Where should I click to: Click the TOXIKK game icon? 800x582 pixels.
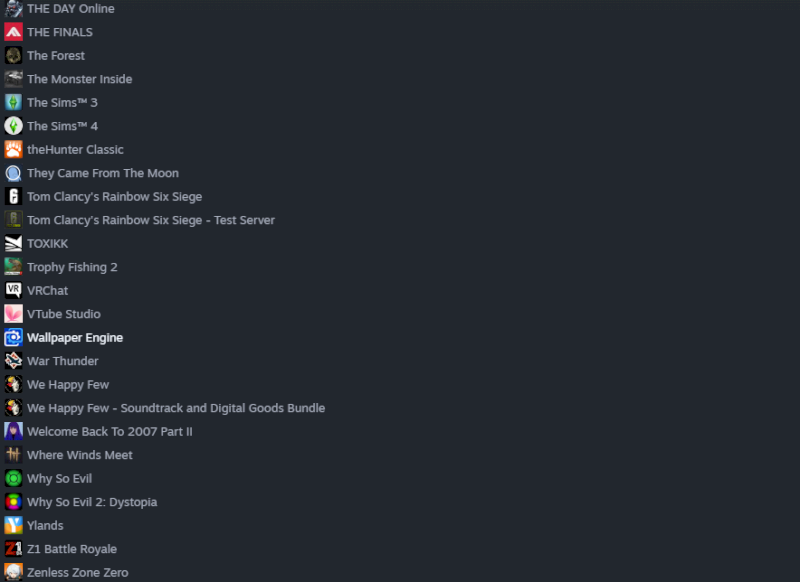coord(13,243)
